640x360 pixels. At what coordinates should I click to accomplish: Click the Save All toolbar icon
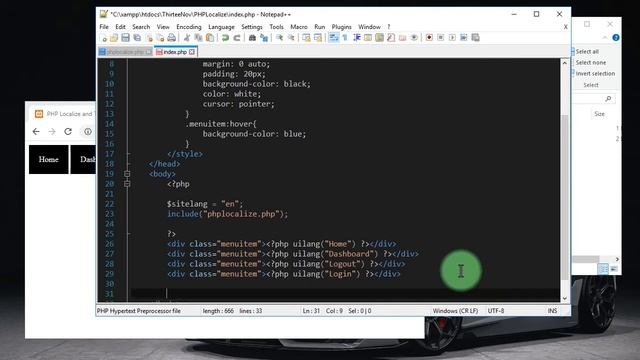[137, 38]
